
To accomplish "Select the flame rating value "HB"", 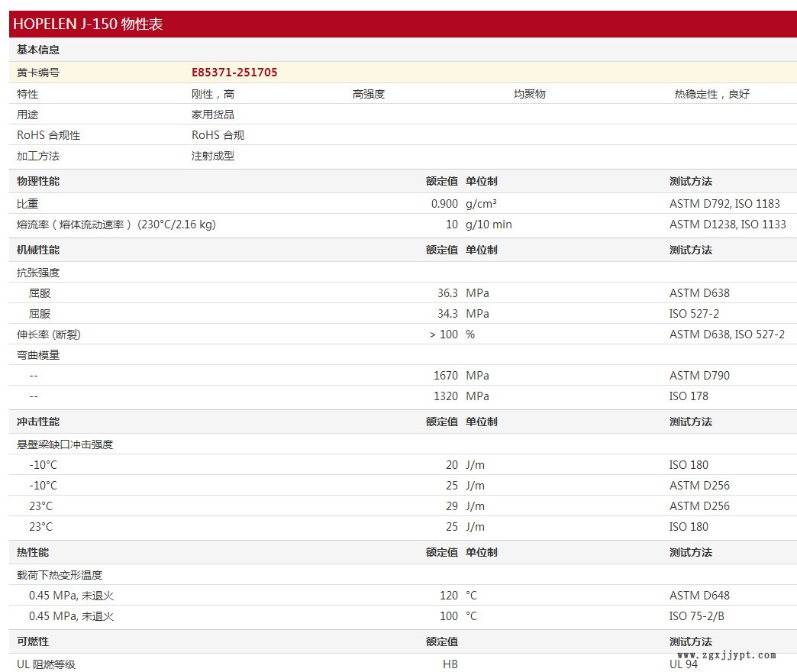I will (x=450, y=664).
